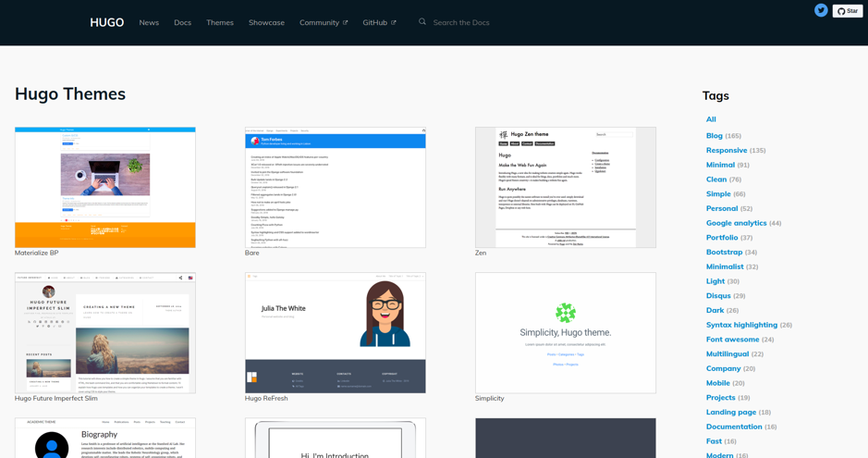The width and height of the screenshot is (868, 458).
Task: Click the Twitter bird icon
Action: (821, 10)
